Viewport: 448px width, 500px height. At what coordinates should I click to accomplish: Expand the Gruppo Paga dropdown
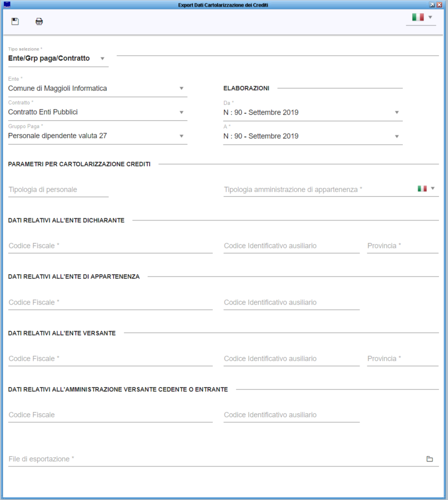tap(181, 136)
